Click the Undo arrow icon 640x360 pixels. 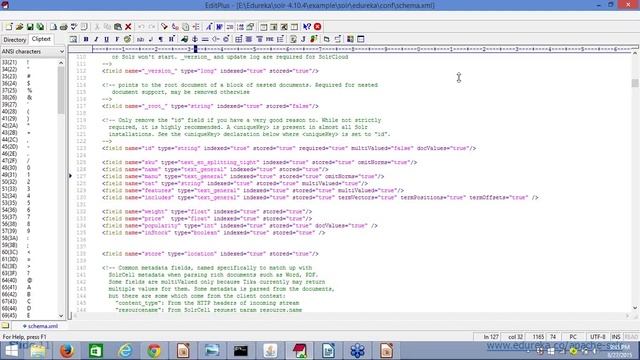click(x=141, y=27)
